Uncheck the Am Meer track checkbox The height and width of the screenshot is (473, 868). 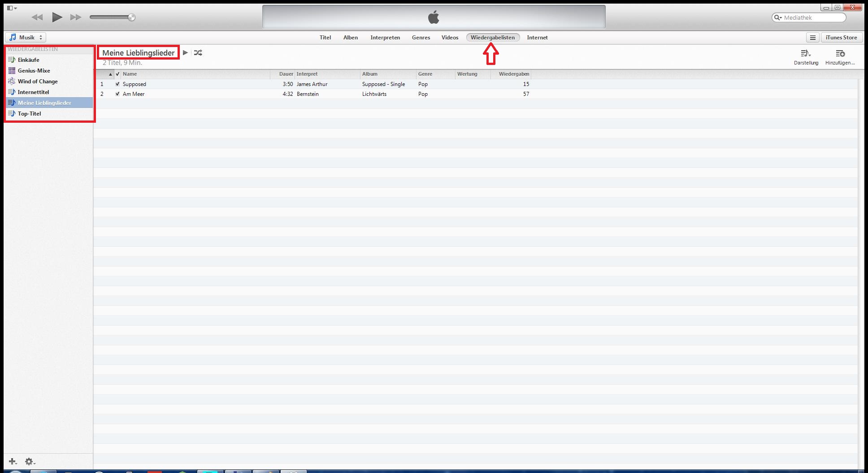point(117,94)
